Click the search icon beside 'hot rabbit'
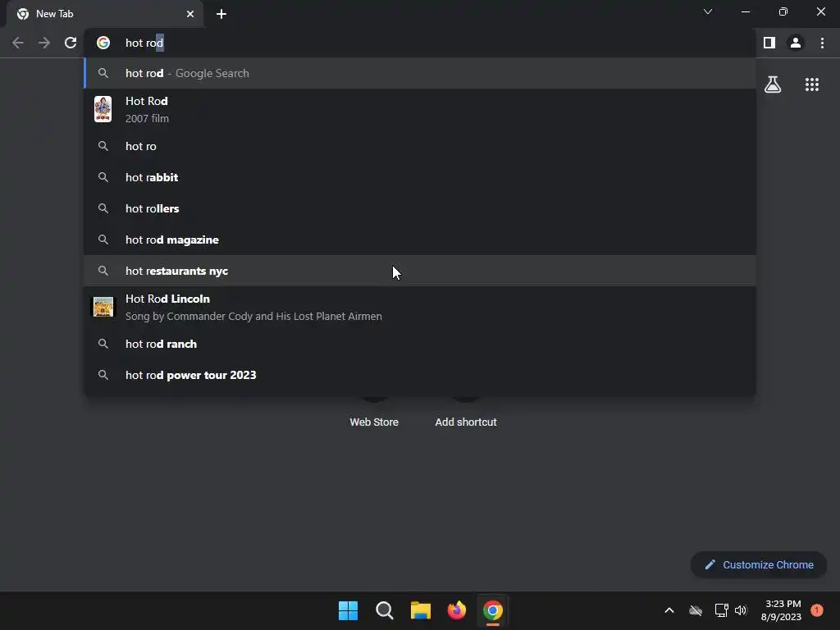This screenshot has height=630, width=840. 103,177
